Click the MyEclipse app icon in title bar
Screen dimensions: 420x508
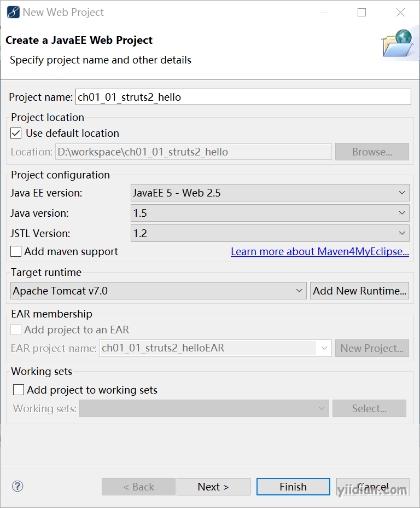pyautogui.click(x=13, y=12)
